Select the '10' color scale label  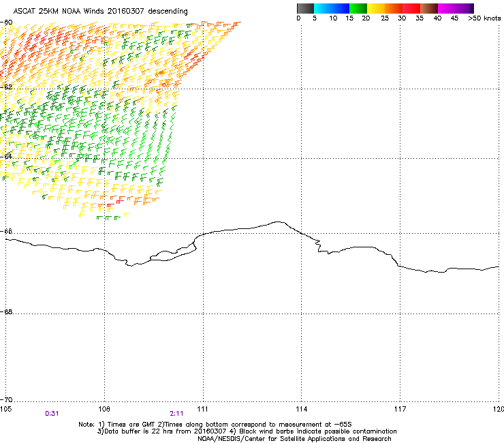pos(333,18)
